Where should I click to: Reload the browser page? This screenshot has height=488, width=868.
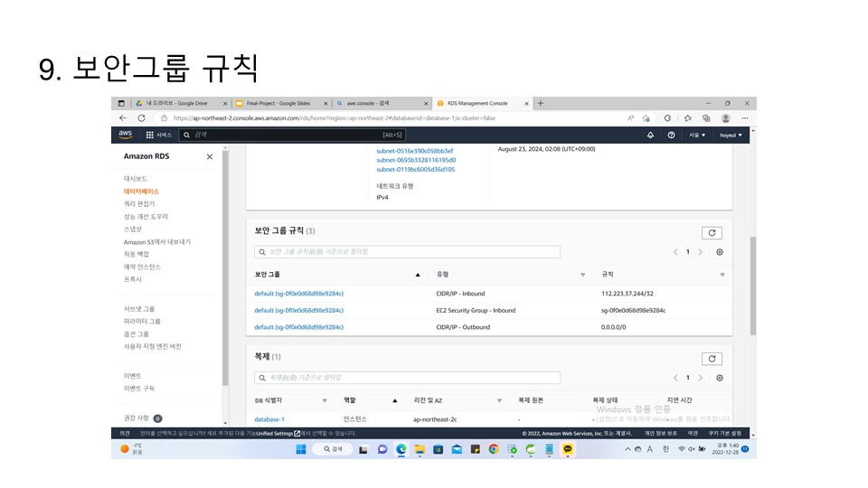tap(142, 117)
